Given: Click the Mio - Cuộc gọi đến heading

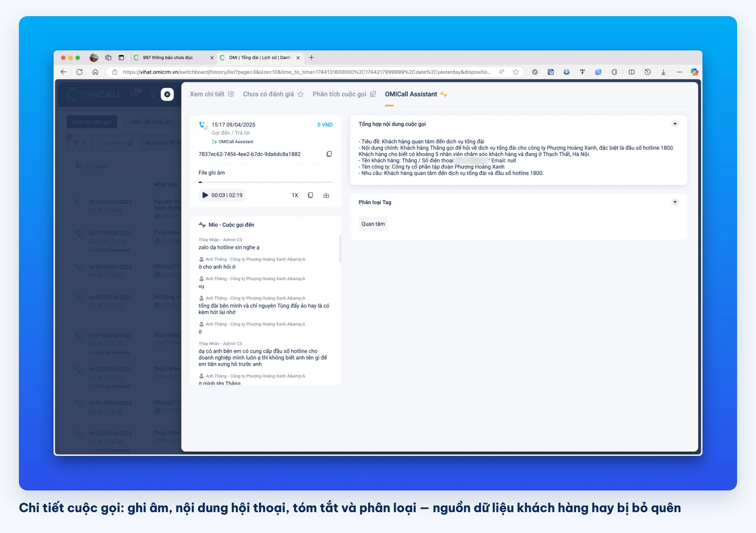Looking at the screenshot, I should coord(231,225).
